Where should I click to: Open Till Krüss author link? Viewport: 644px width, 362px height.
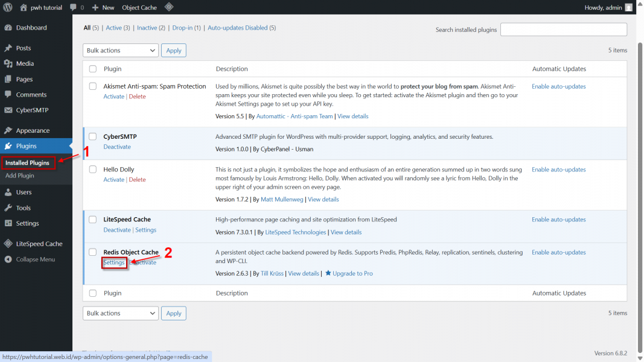[x=272, y=273]
